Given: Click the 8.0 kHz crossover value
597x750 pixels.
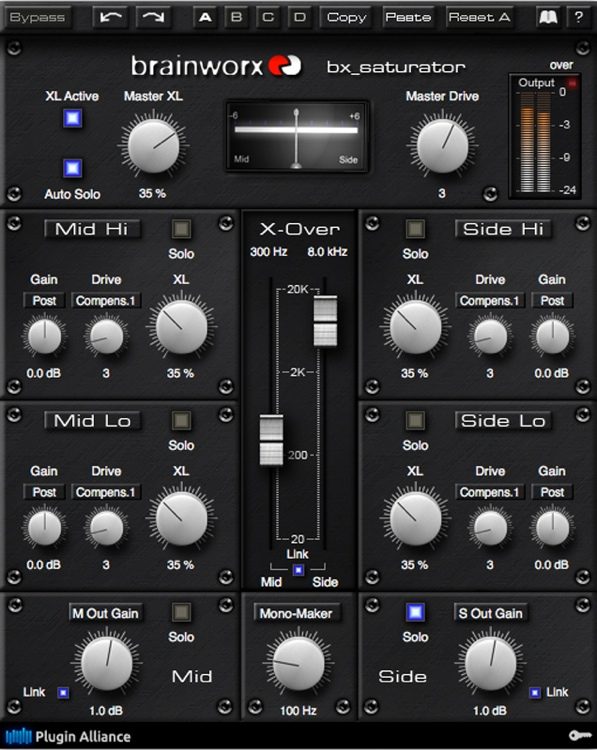Looking at the screenshot, I should point(327,252).
